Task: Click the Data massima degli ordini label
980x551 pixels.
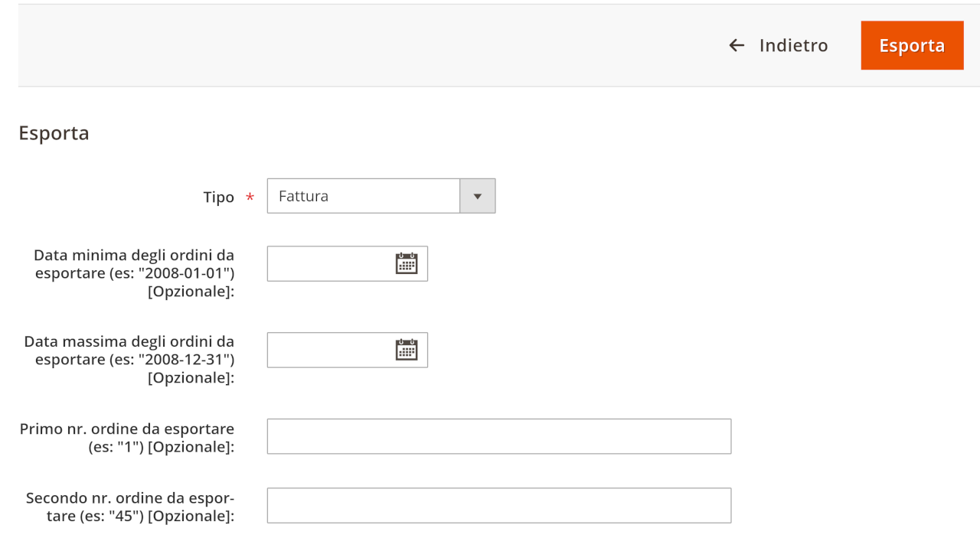Action: (x=129, y=341)
